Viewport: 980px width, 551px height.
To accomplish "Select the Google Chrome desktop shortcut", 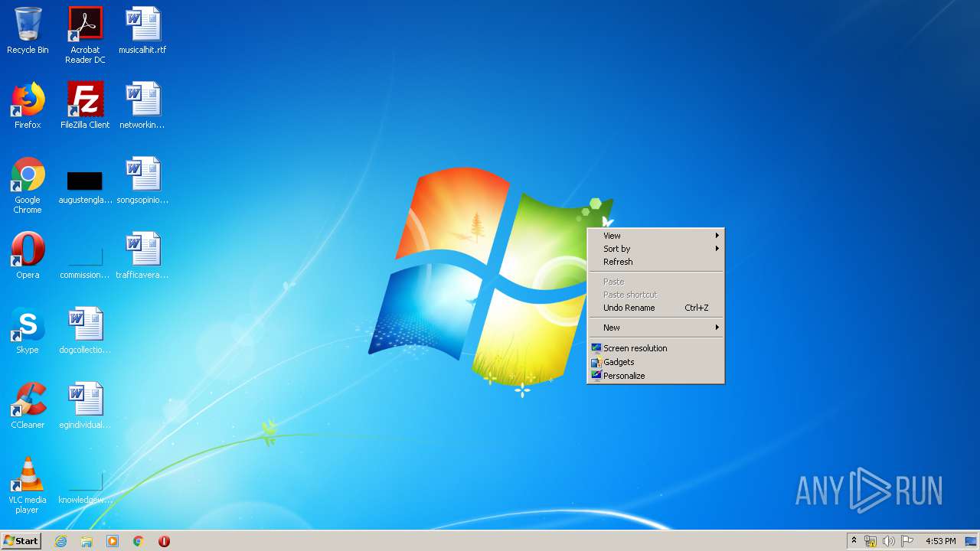I will coord(28,185).
